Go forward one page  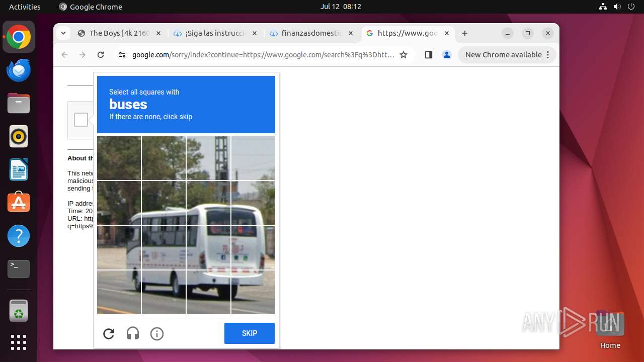point(83,55)
